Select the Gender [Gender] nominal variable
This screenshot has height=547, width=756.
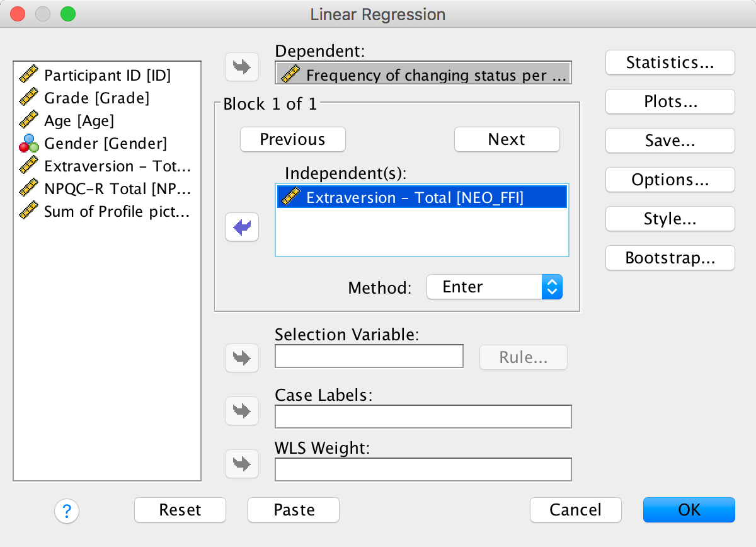pyautogui.click(x=105, y=144)
